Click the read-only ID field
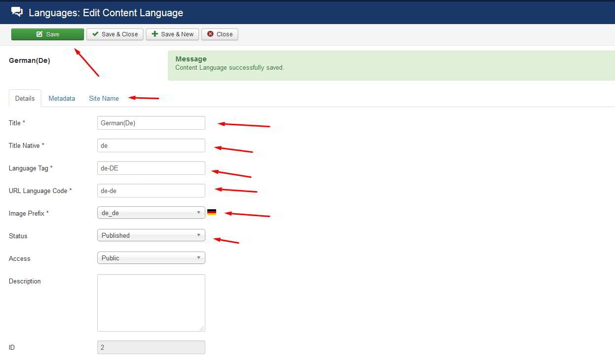Image resolution: width=615 pixels, height=364 pixels. point(151,348)
